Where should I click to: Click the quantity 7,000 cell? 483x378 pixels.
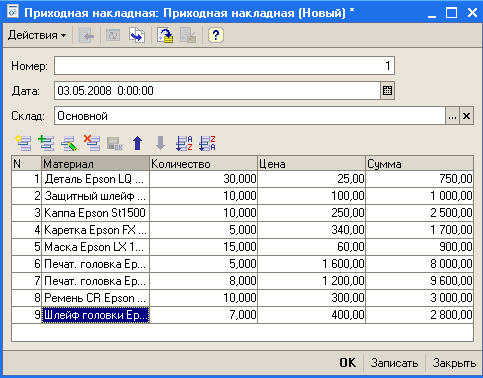coord(203,315)
